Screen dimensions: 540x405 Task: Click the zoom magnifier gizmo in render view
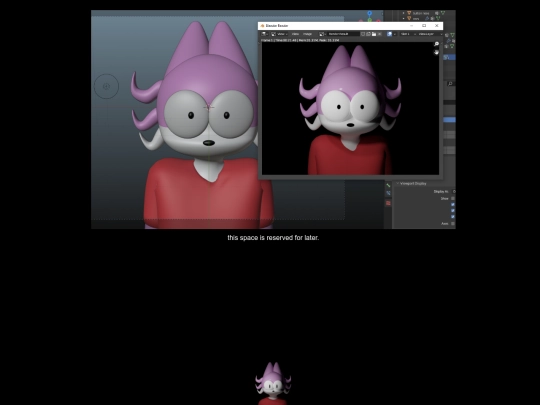(436, 44)
